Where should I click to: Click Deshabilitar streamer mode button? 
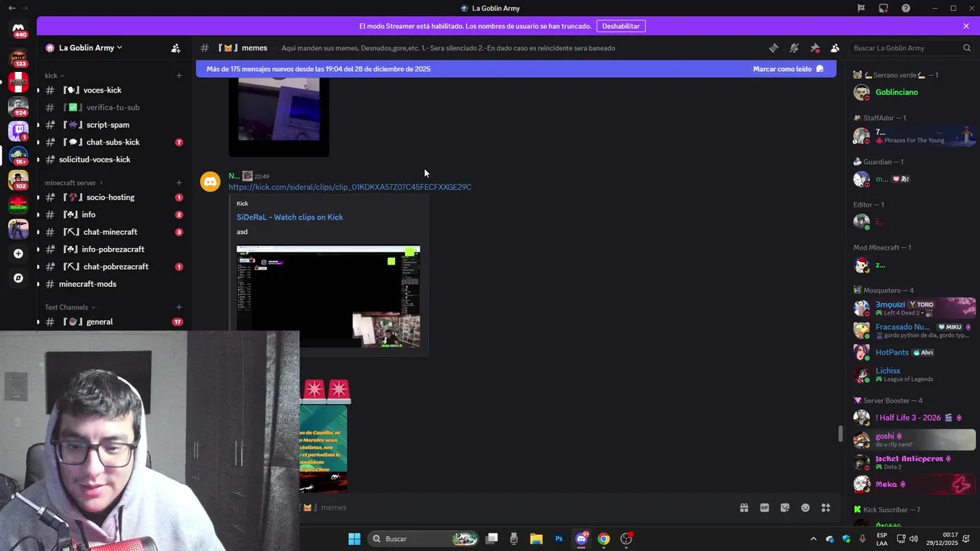point(621,26)
